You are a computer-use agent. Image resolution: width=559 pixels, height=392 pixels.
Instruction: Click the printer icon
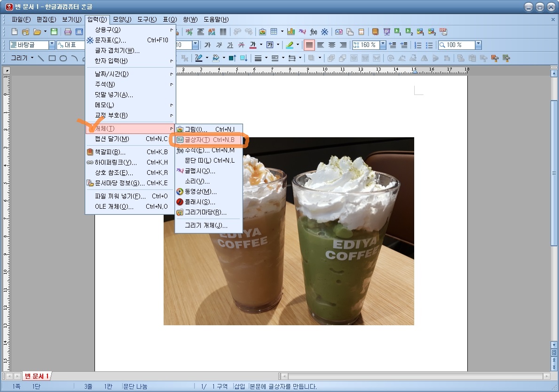[68, 31]
